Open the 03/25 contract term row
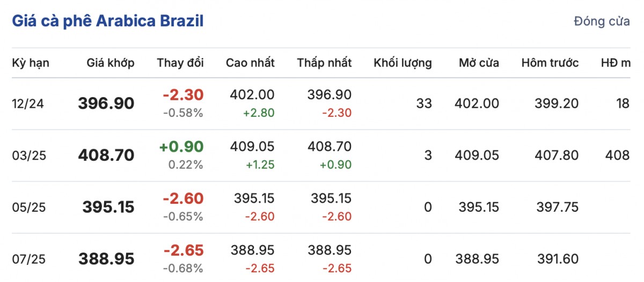This screenshot has width=644, height=282. [28, 155]
